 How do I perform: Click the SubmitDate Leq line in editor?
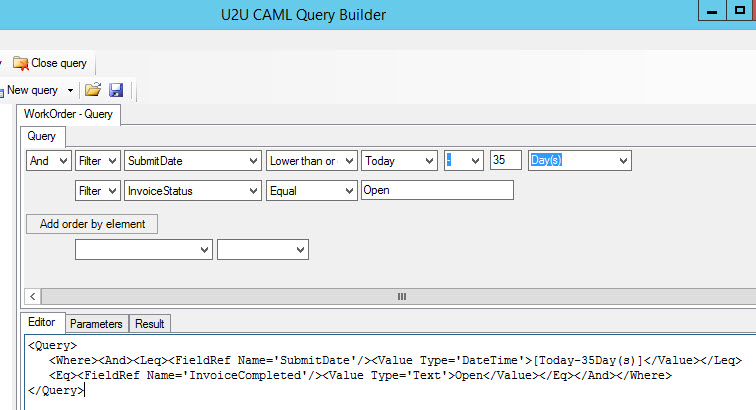click(x=395, y=360)
